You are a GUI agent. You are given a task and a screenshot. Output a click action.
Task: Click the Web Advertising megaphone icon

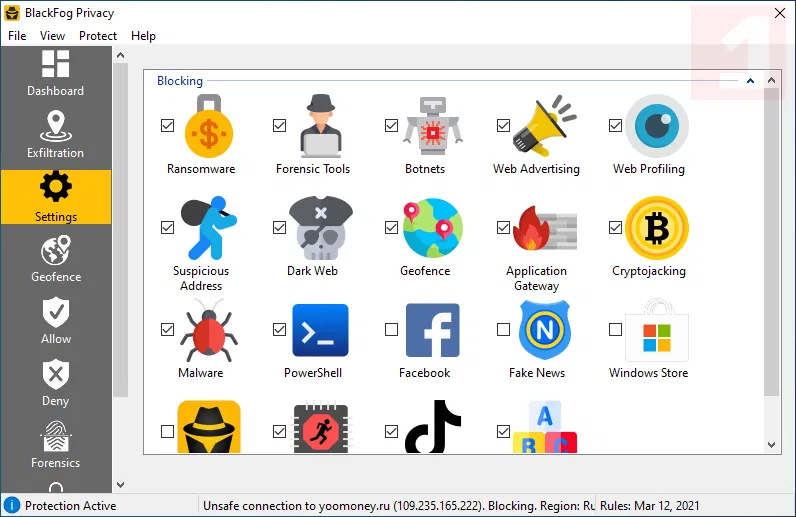545,126
